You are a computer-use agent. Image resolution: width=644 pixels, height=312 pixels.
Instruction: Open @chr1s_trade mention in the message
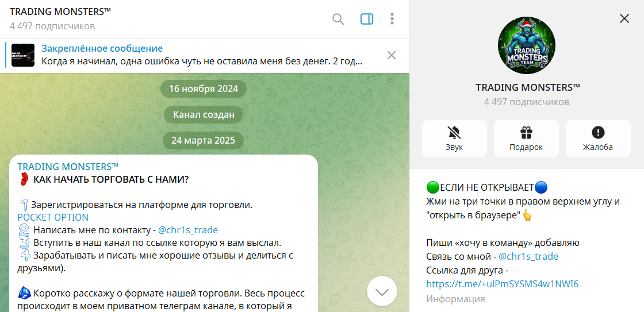187,230
